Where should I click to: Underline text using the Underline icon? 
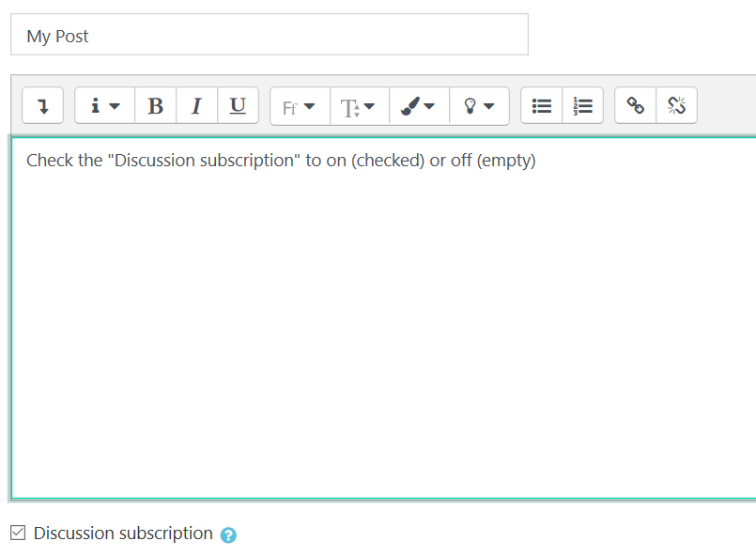click(238, 105)
